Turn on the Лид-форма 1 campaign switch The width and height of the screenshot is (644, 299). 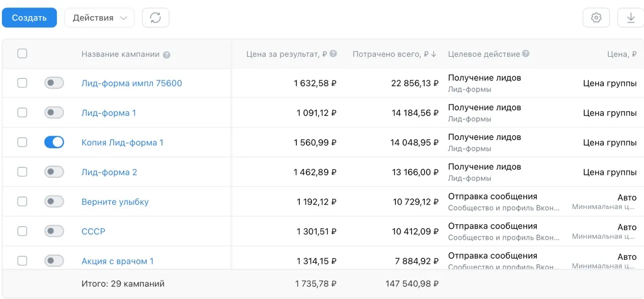click(x=54, y=113)
